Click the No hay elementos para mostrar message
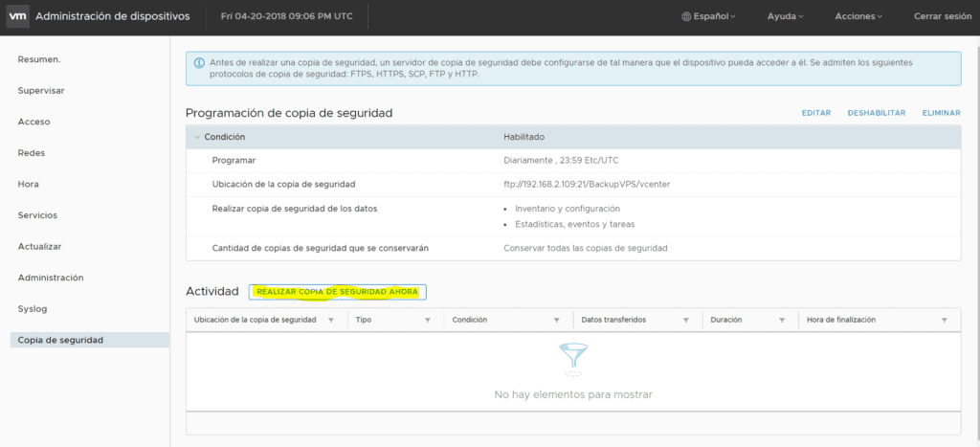The image size is (980, 447). tap(573, 395)
